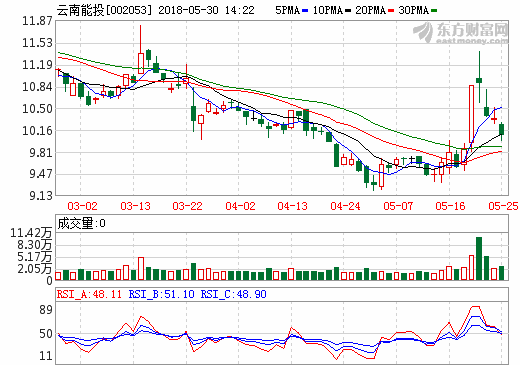Viewport: 520px width, 365px height.
Task: Click the 03-02 date label
Action: 82,206
